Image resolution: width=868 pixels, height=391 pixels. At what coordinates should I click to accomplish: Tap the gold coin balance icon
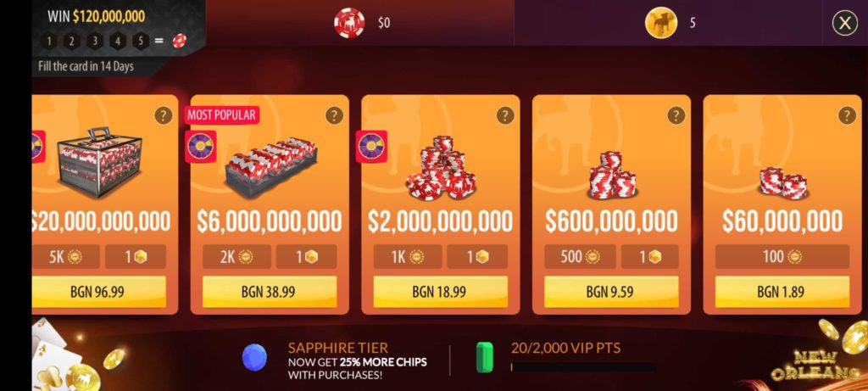[x=661, y=23]
